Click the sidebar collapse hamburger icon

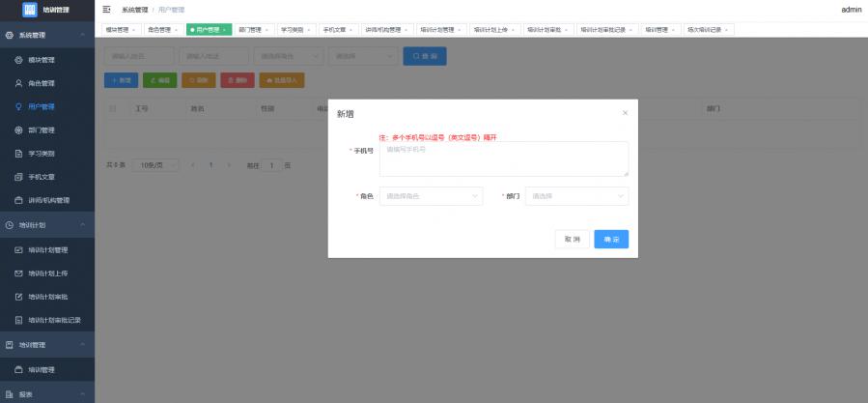coord(106,10)
